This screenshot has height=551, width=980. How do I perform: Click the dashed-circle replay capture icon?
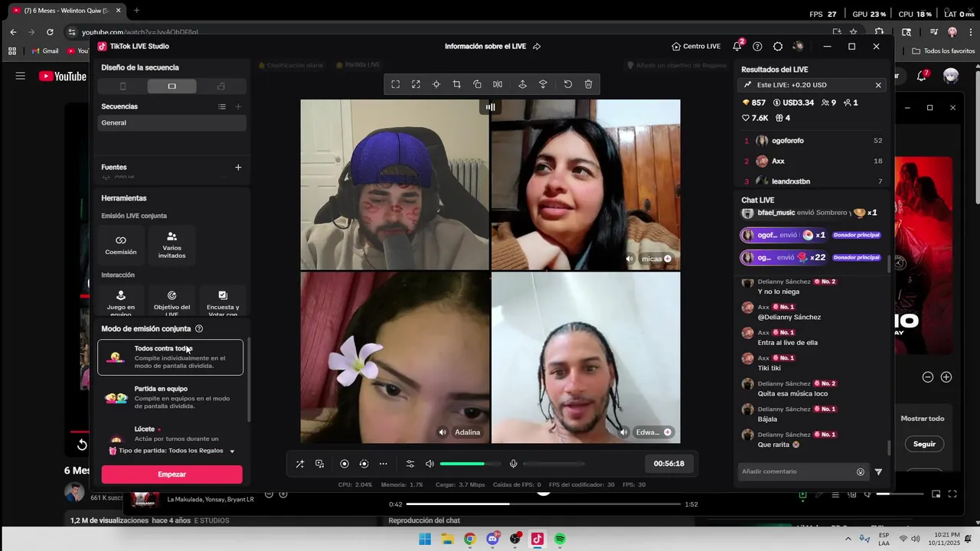(x=364, y=464)
